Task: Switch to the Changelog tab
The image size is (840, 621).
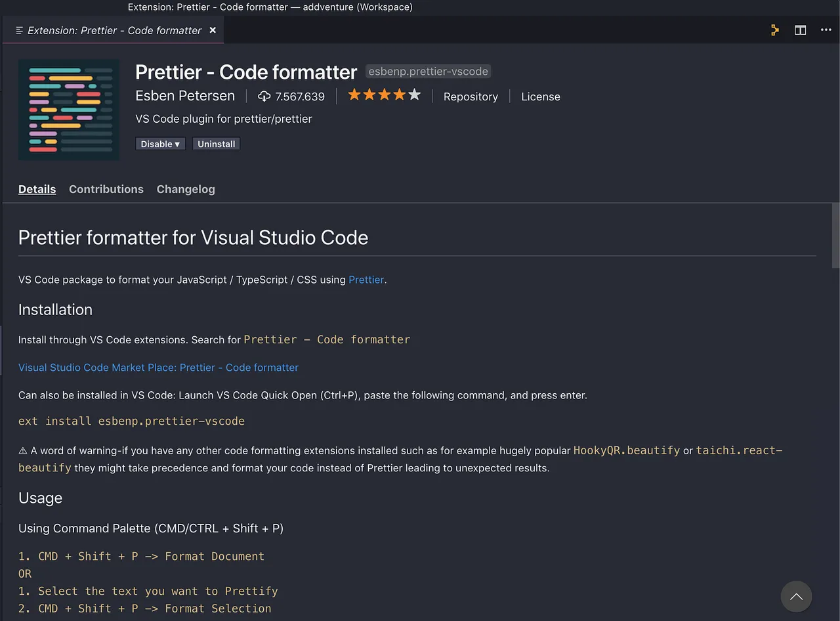Action: point(186,189)
